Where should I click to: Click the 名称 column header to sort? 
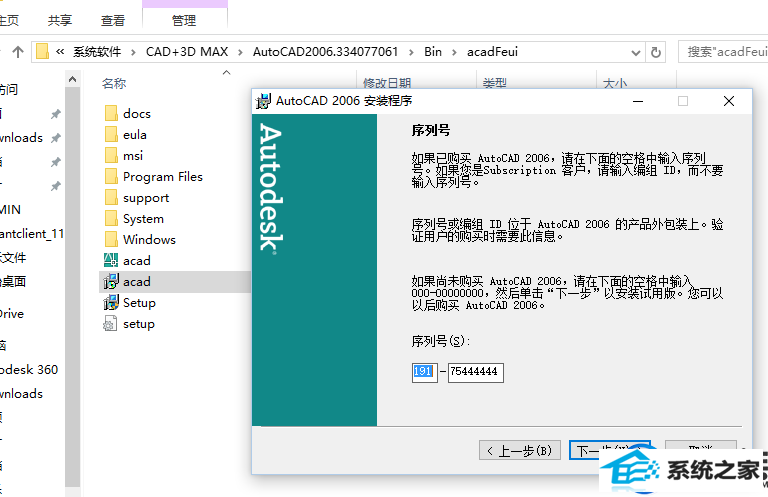[114, 84]
